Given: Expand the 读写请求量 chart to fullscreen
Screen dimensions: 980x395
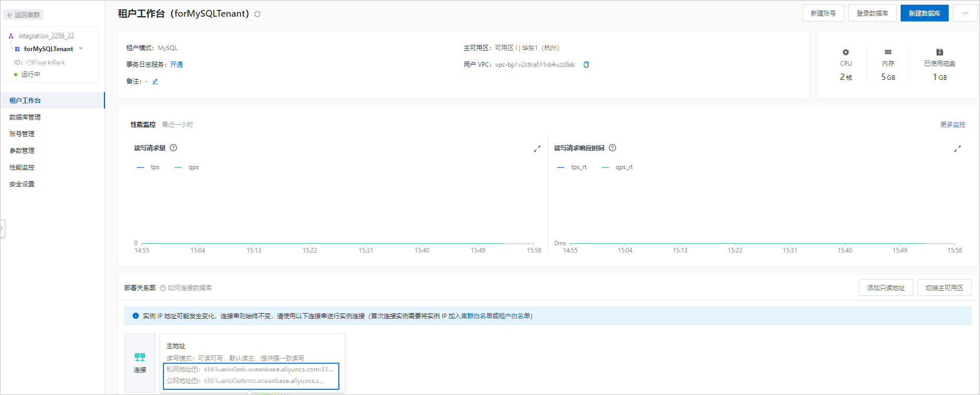Looking at the screenshot, I should [x=537, y=149].
